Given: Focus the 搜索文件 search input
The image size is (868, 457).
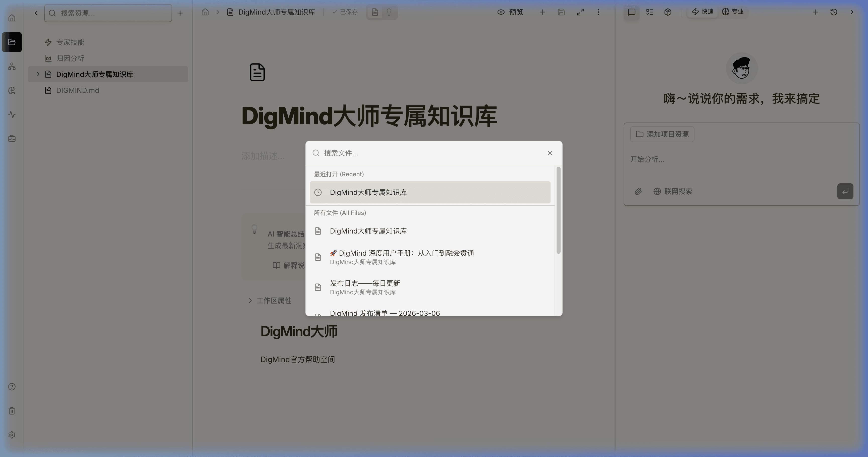Looking at the screenshot, I should tap(431, 153).
